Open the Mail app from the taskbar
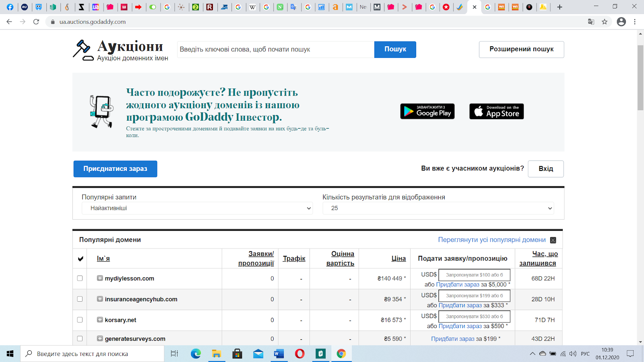Viewport: 644px width, 362px height. pyautogui.click(x=258, y=354)
